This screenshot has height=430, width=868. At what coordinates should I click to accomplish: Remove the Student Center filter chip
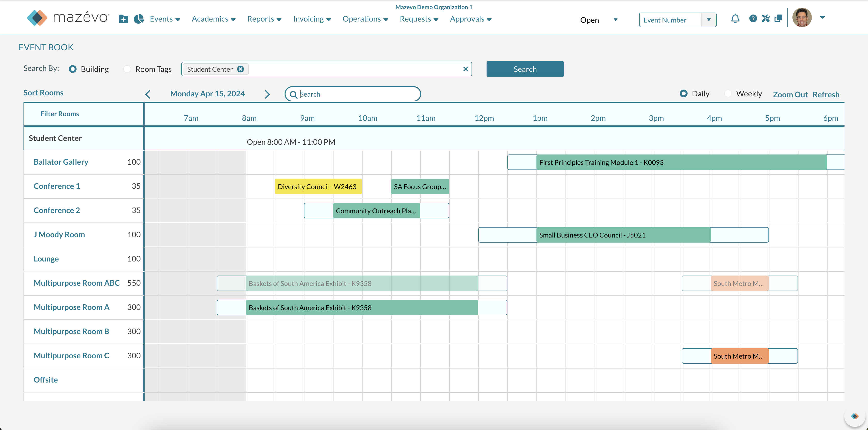240,69
